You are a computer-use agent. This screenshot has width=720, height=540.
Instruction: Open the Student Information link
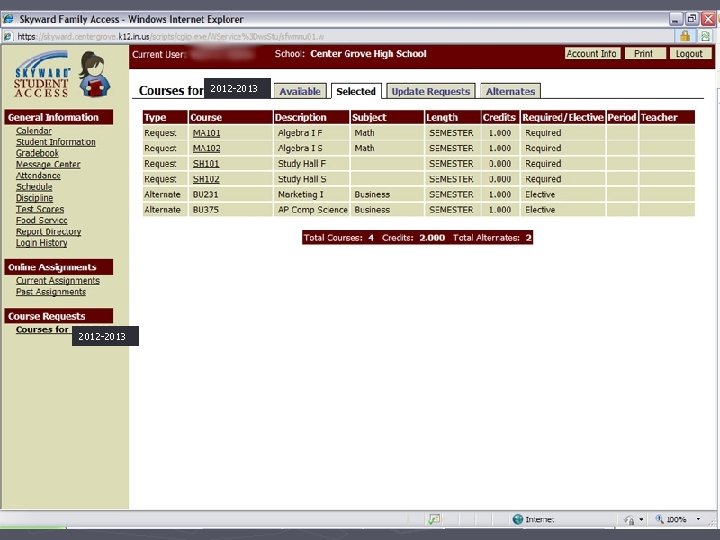(56, 142)
